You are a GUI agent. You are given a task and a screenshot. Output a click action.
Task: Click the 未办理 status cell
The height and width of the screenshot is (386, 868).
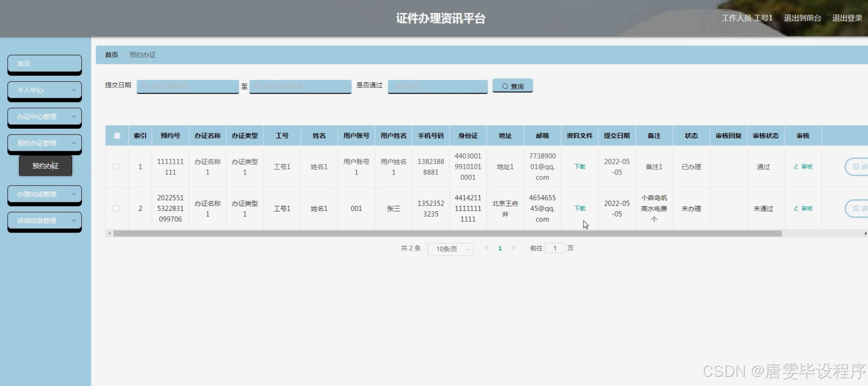tap(691, 209)
